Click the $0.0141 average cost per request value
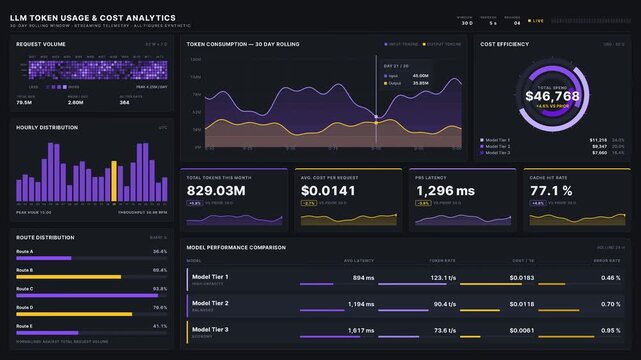The width and height of the screenshot is (641, 360). (x=328, y=191)
